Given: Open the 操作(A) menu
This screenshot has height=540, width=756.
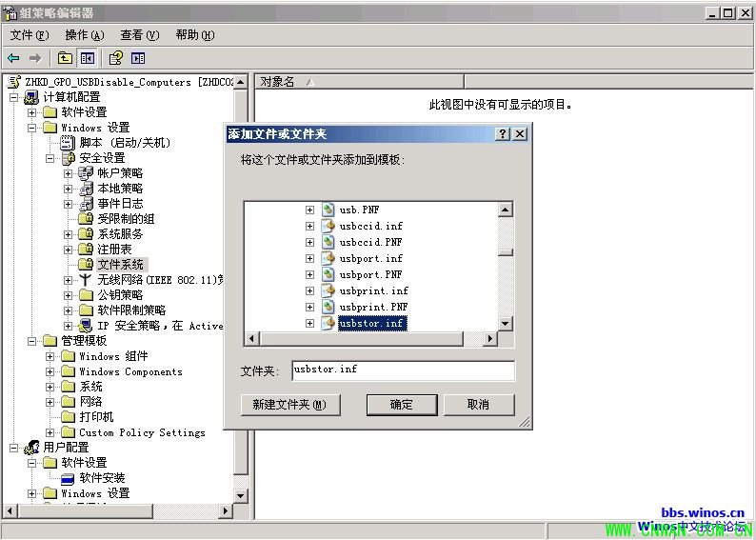Looking at the screenshot, I should point(84,35).
